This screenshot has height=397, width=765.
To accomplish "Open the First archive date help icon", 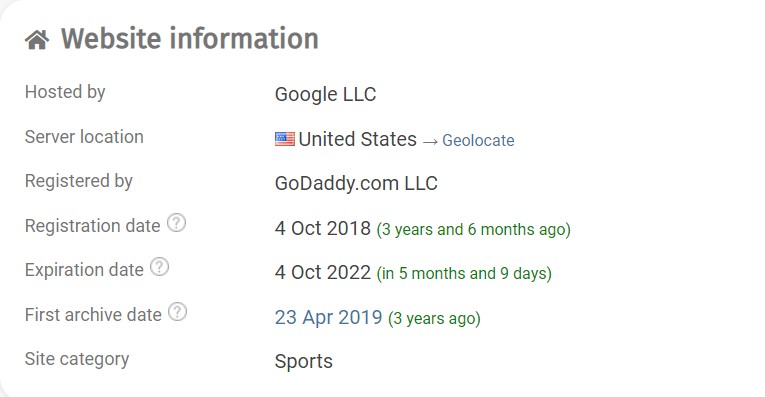I will (x=178, y=312).
